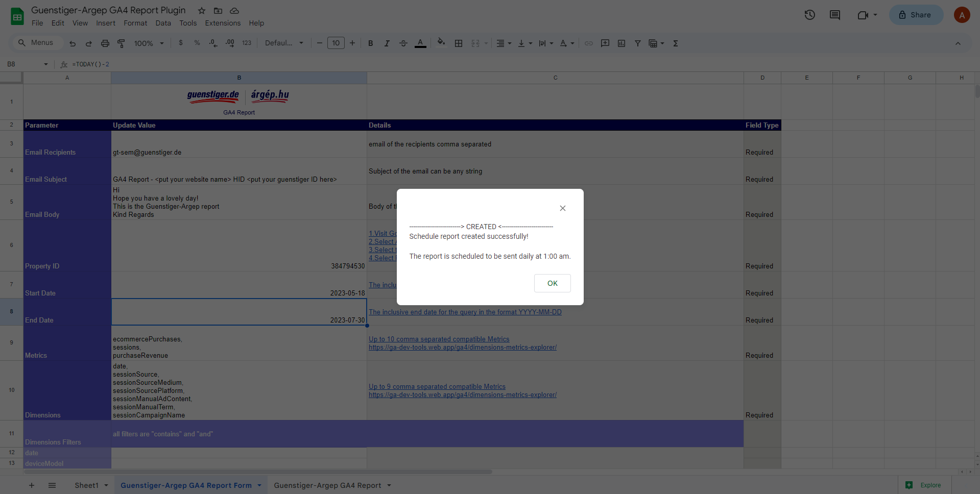Open comments history icon
Viewport: 980px width, 494px height.
[835, 15]
